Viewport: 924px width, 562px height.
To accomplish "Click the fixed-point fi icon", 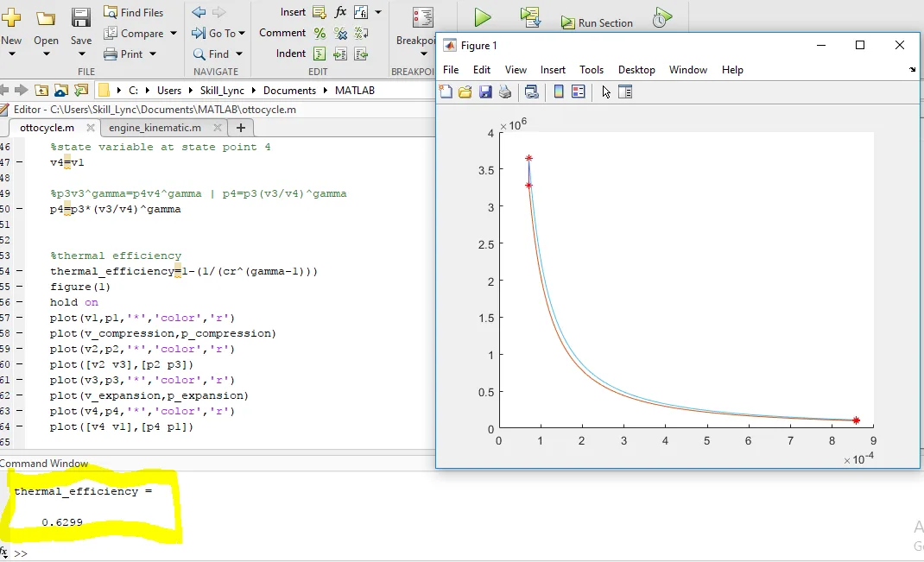I will pyautogui.click(x=361, y=12).
